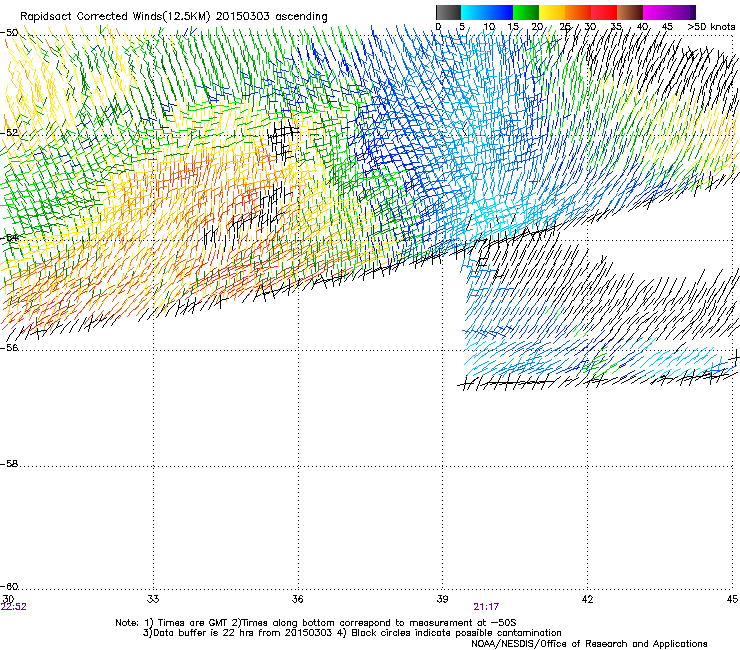Click the "42" longitude axis label
The image size is (740, 650).
click(x=587, y=599)
